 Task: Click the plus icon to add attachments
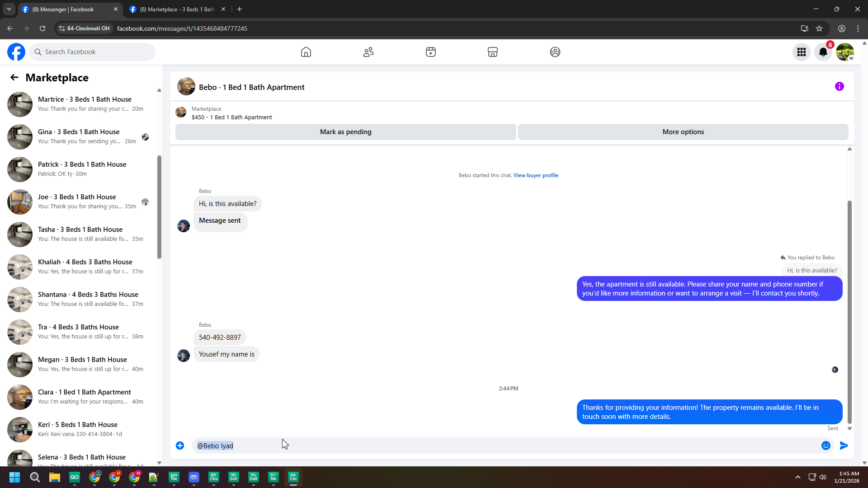coord(180,446)
